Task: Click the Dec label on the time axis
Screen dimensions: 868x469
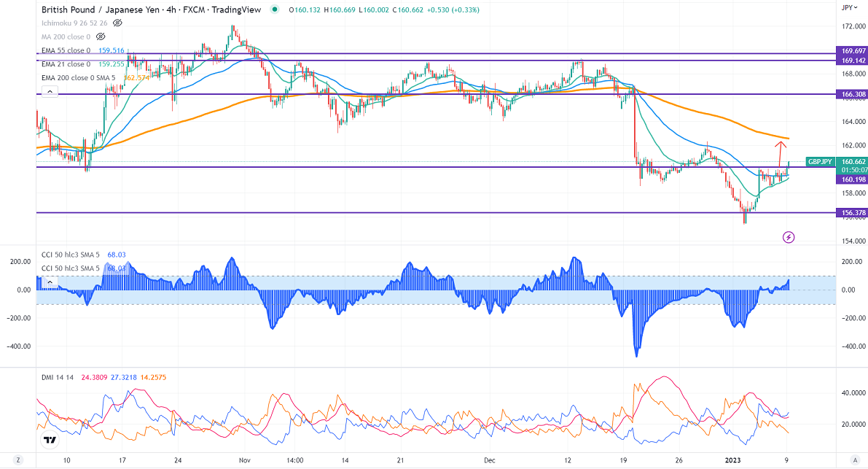Action: point(489,460)
